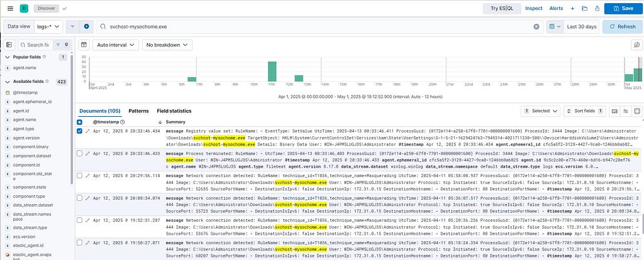Select agent.version field in sidebar
The image size is (644, 260).
coord(26,138)
